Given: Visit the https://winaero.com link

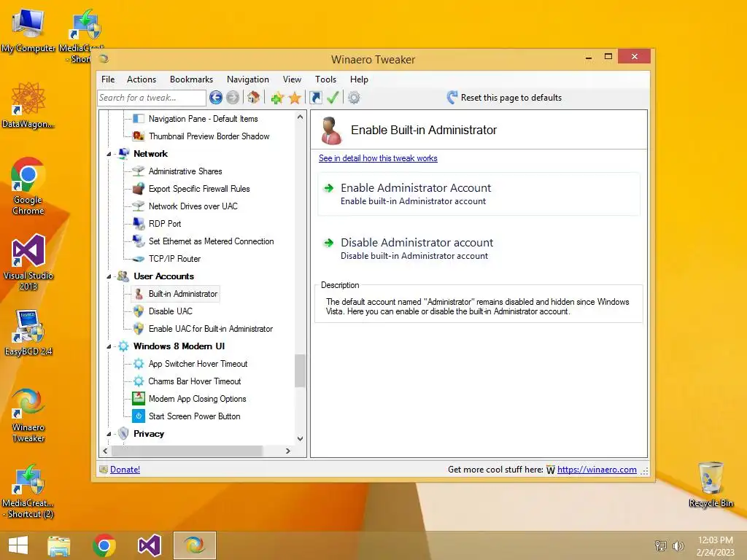Looking at the screenshot, I should pos(597,470).
